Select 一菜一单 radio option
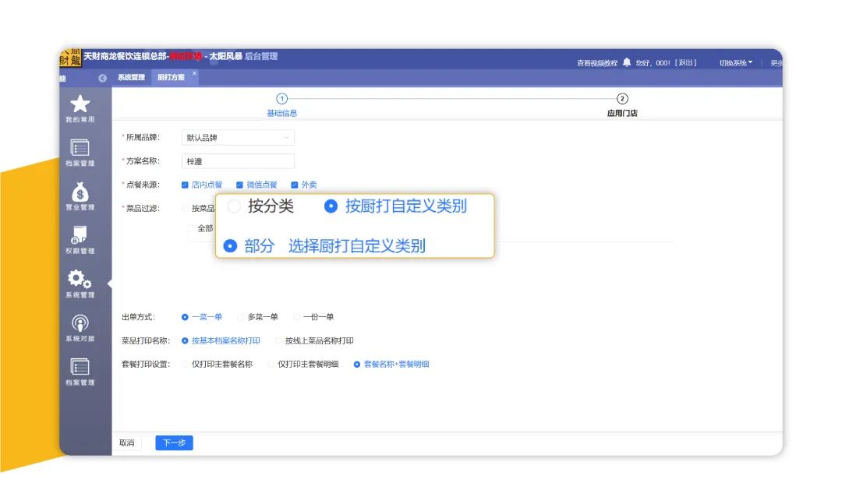This screenshot has width=842, height=504. [185, 317]
